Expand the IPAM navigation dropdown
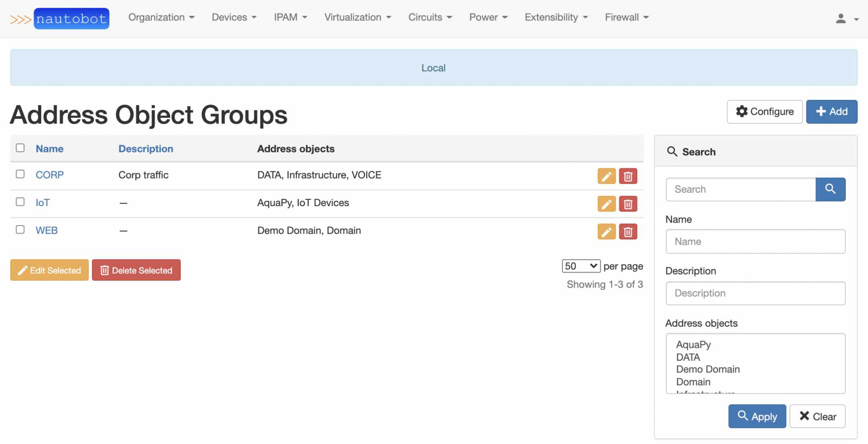The height and width of the screenshot is (444, 868). 290,17
